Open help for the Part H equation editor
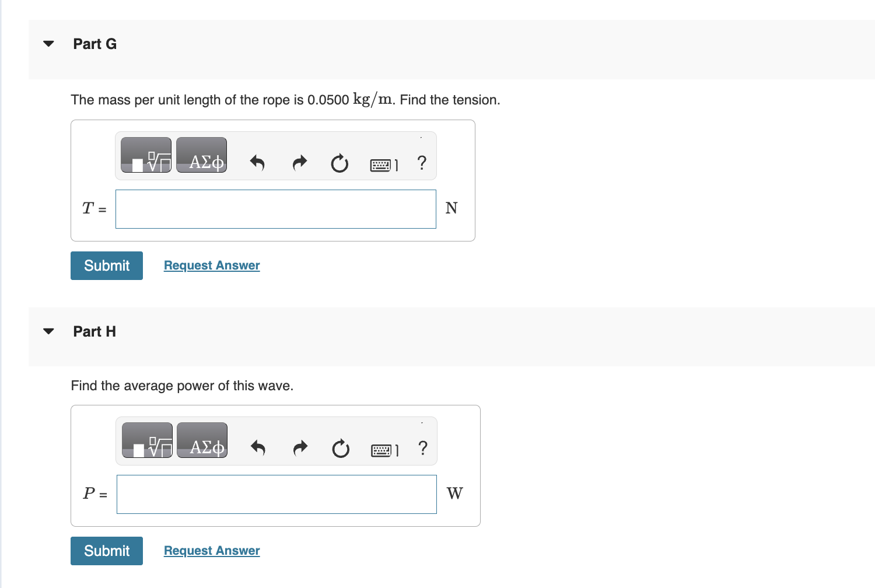This screenshot has height=588, width=875. (x=422, y=449)
